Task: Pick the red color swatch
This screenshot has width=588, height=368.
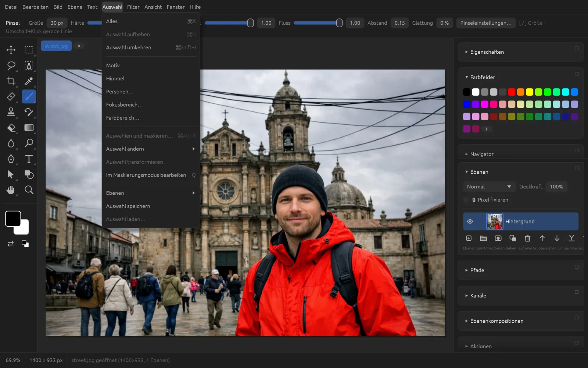Action: [512, 92]
